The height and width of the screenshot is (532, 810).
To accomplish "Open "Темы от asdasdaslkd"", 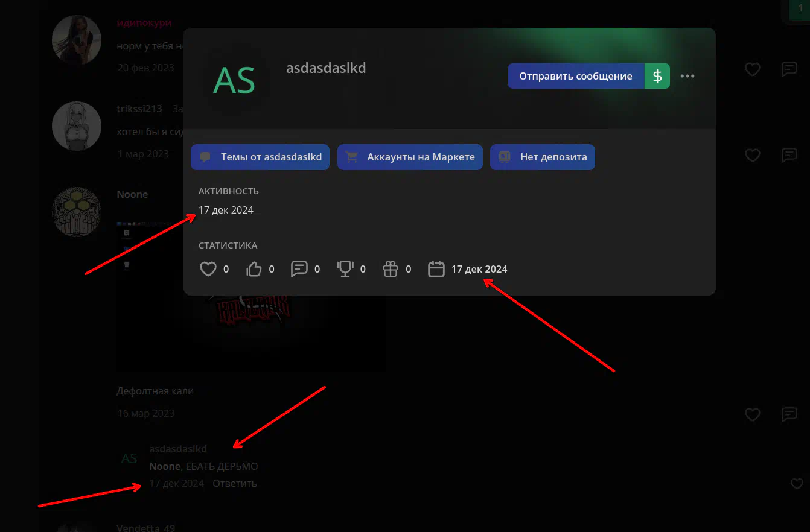I will (x=260, y=157).
